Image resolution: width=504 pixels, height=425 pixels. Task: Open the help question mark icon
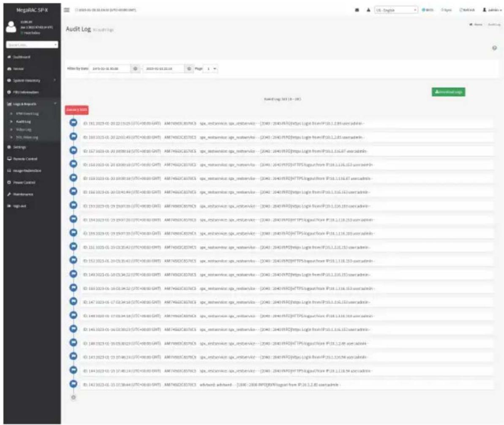click(x=494, y=48)
